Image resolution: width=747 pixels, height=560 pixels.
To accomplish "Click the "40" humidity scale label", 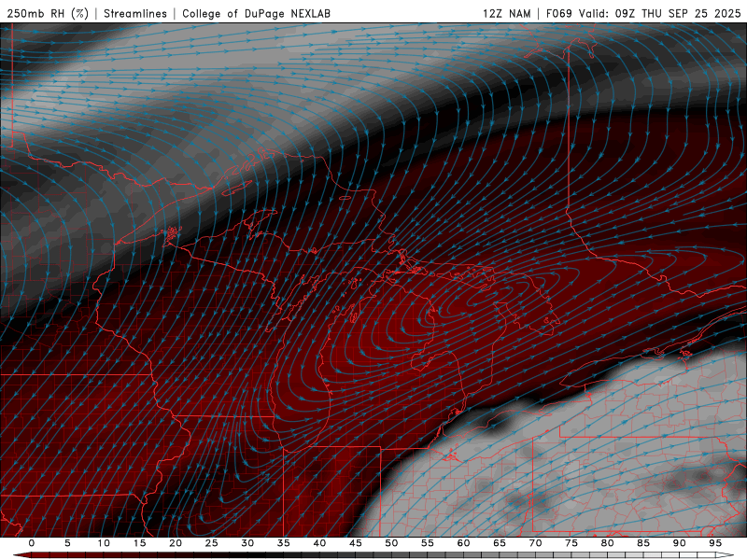I will tap(319, 543).
